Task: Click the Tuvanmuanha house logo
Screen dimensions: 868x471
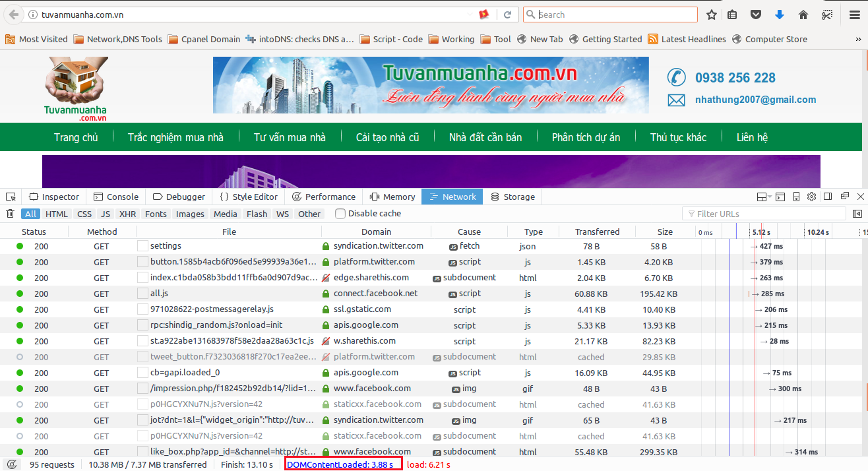Action: (x=75, y=88)
